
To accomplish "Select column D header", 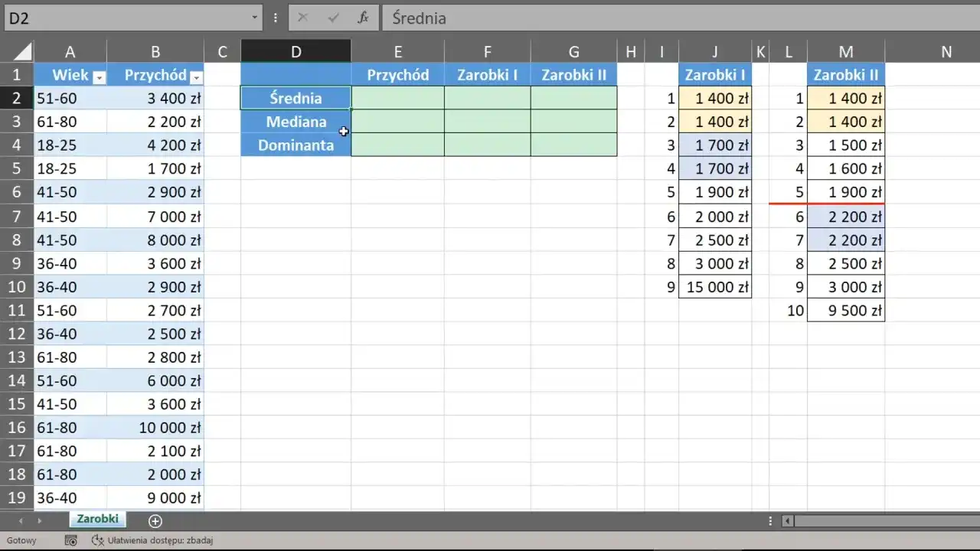I will click(x=296, y=51).
